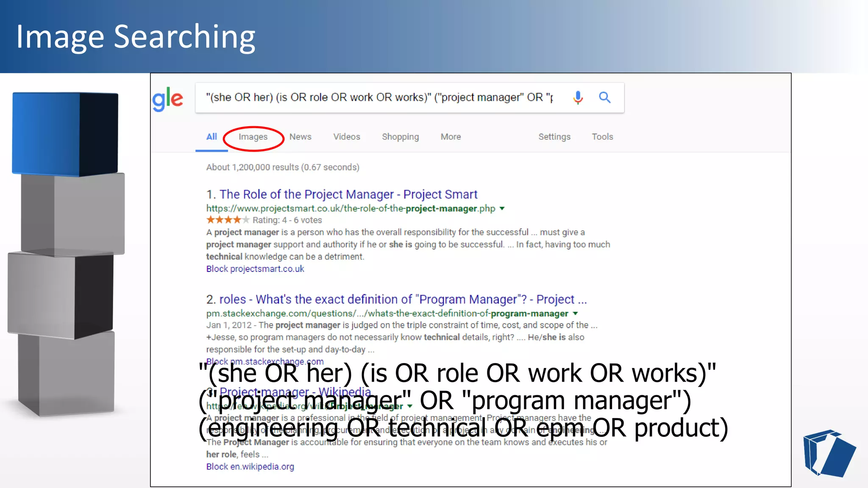868x488 pixels.
Task: Open the Settings menu
Action: [x=554, y=137]
